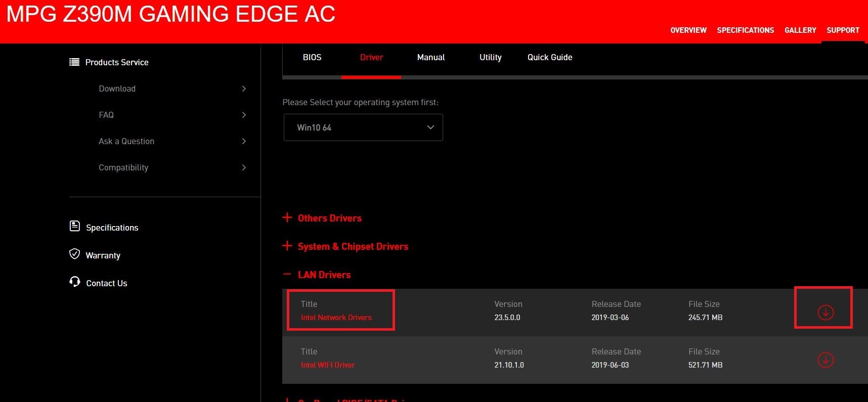868x402 pixels.
Task: Expand the Others Drivers section
Action: click(287, 217)
